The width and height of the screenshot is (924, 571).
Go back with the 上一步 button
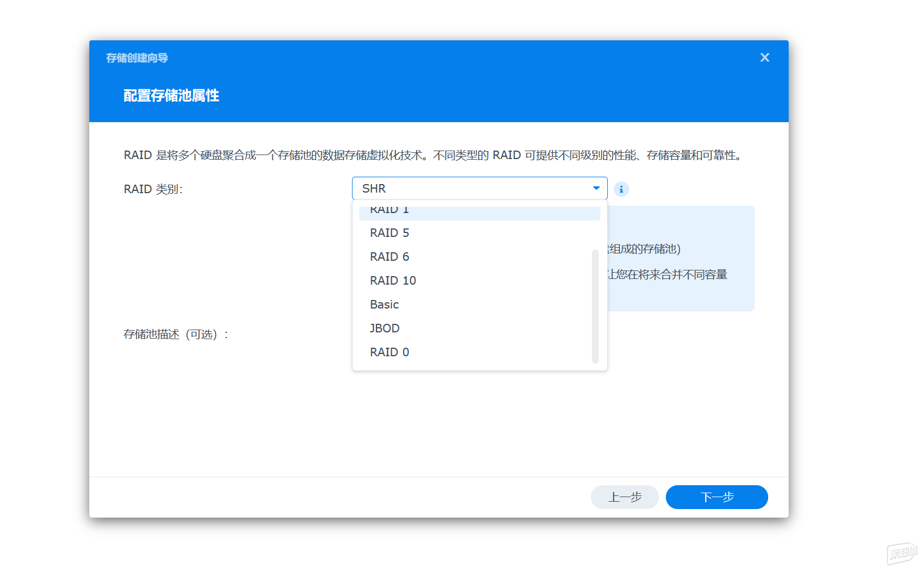pyautogui.click(x=625, y=497)
